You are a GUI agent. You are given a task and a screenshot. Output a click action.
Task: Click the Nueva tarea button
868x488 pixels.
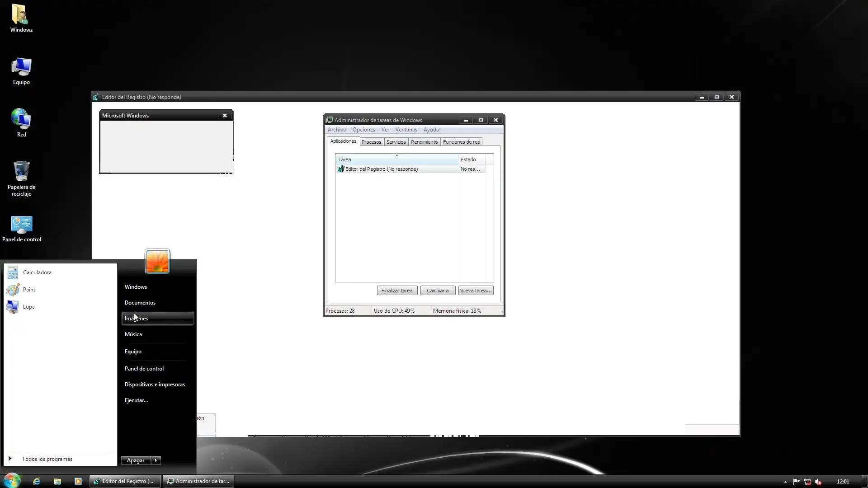(x=475, y=291)
